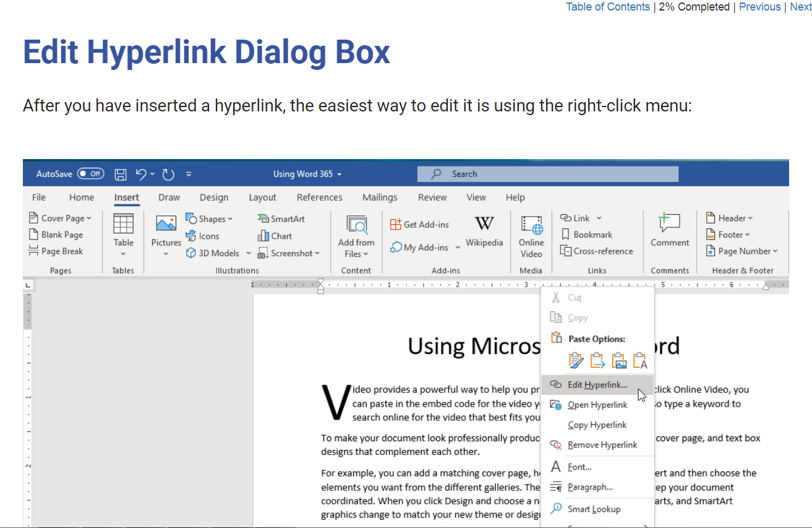Image resolution: width=812 pixels, height=528 pixels.
Task: Go to the Design ribbon tab
Action: tap(214, 197)
